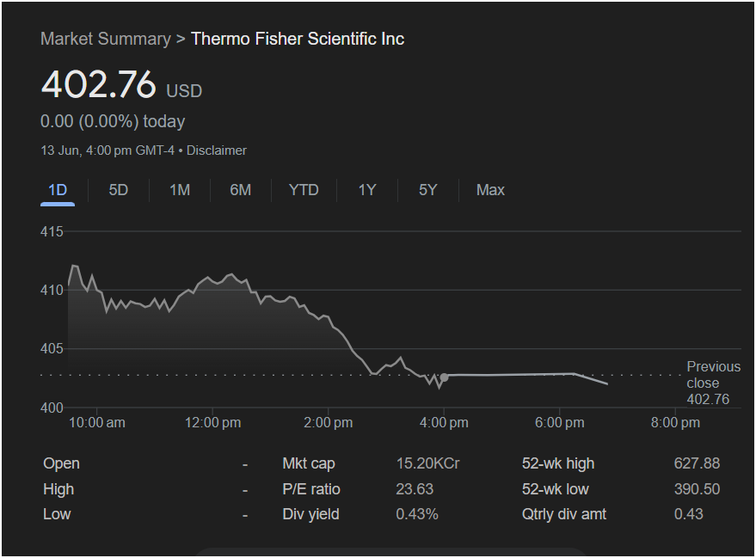The image size is (756, 558).
Task: Click the Disclaimer link
Action: click(x=217, y=150)
